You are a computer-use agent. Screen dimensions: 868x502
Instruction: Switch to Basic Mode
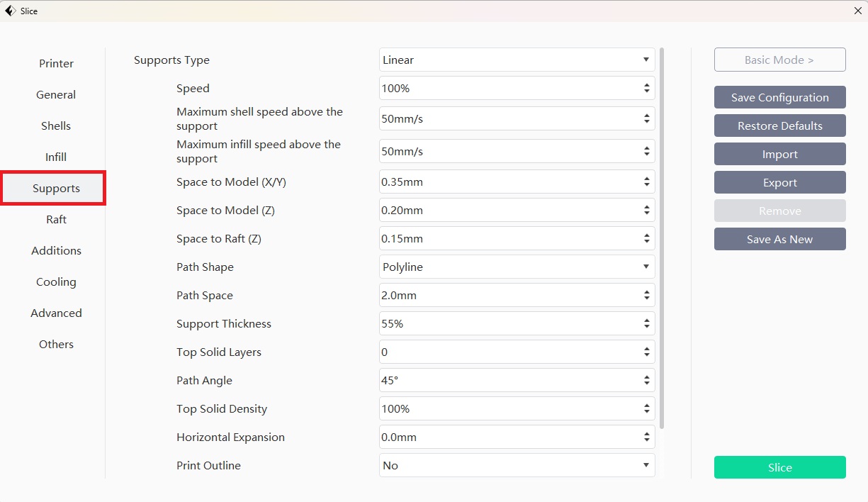(x=779, y=60)
